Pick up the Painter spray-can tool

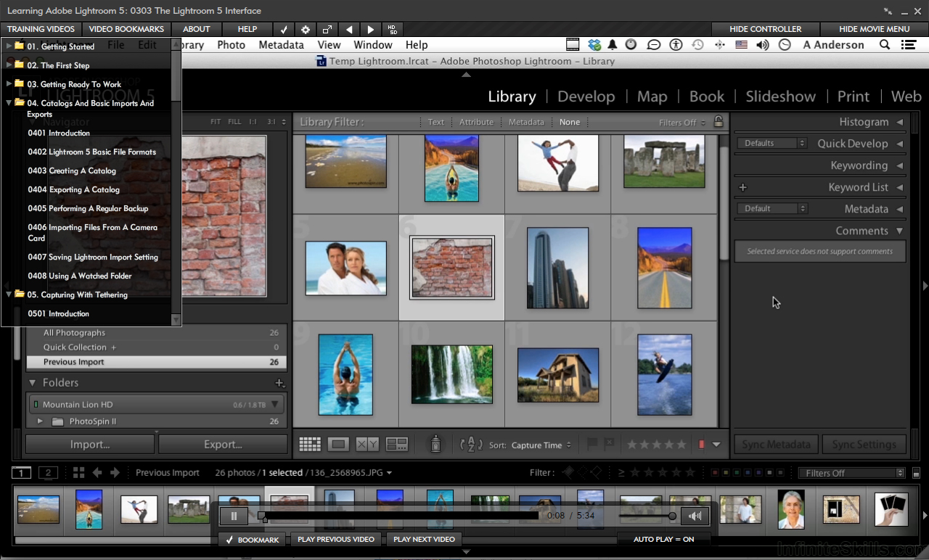[x=435, y=444]
